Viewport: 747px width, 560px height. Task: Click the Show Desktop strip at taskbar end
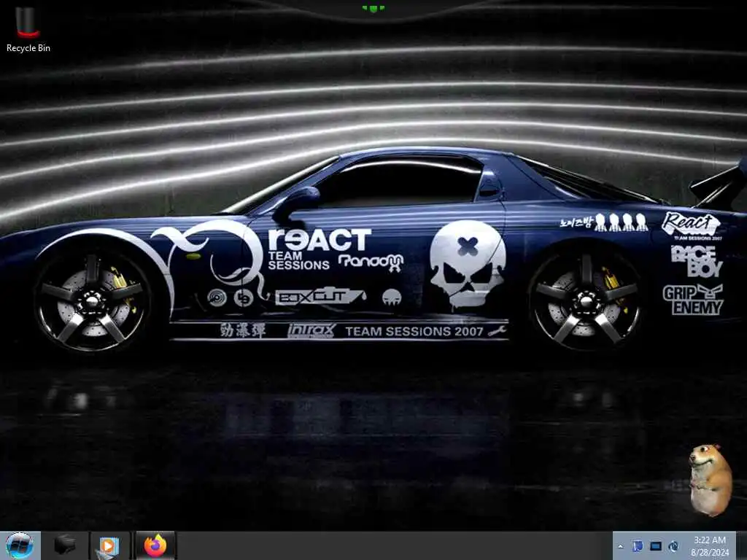[x=741, y=546]
